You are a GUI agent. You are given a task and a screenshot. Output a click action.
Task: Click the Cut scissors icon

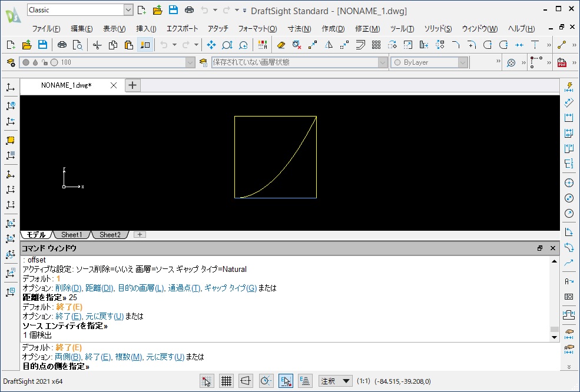[x=97, y=45]
